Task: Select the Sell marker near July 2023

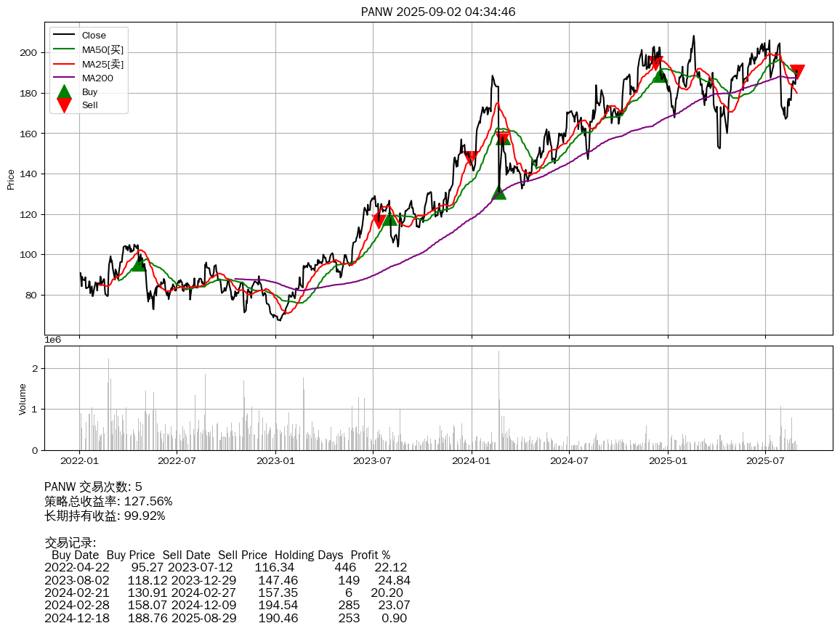Action: point(378,221)
